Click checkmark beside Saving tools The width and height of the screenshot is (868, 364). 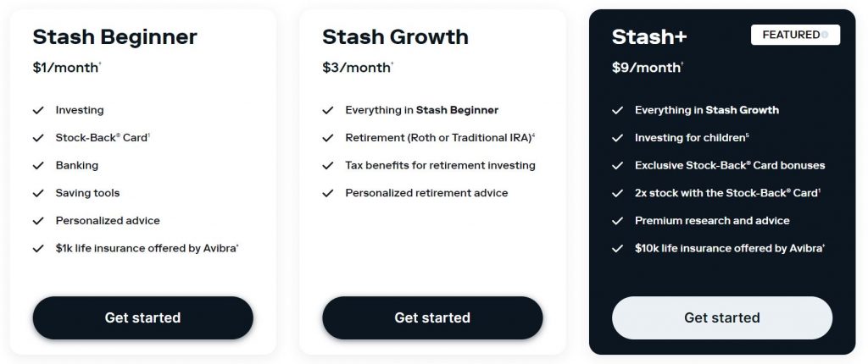(x=38, y=193)
